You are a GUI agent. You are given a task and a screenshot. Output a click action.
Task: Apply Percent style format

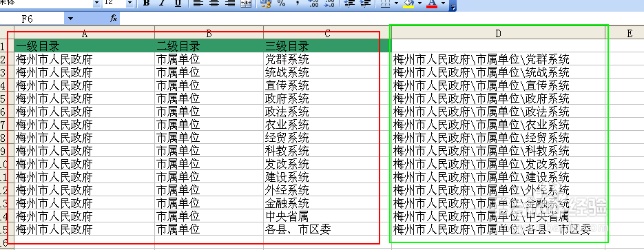(x=282, y=3)
